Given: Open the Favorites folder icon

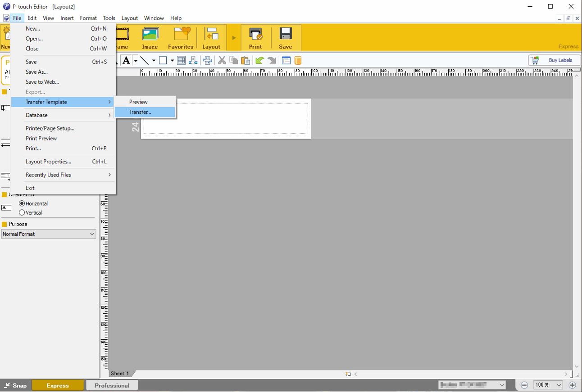Looking at the screenshot, I should tap(181, 37).
